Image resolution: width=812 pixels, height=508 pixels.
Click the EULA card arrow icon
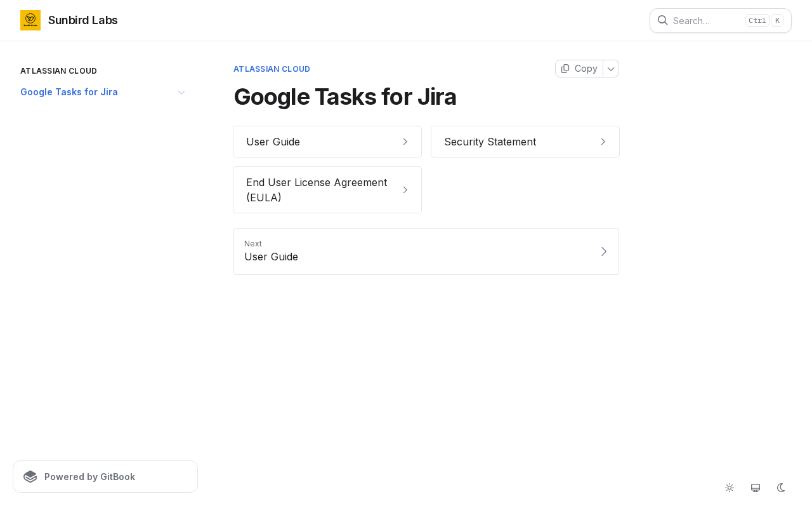pos(405,190)
